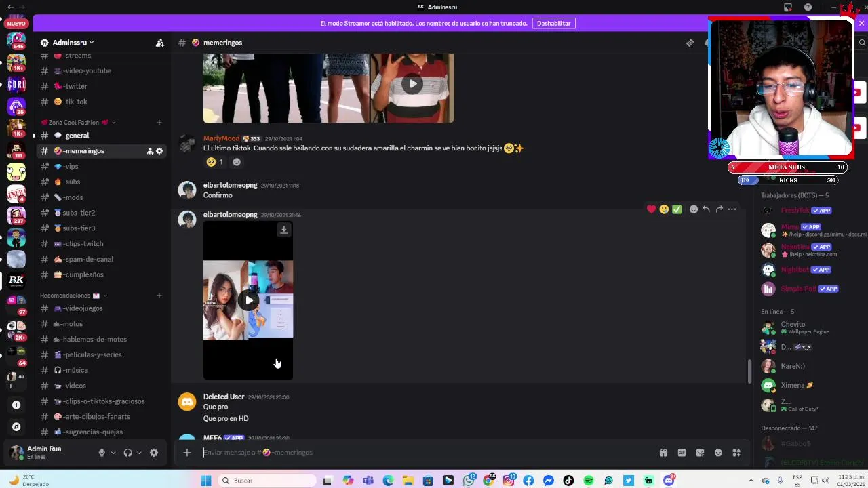Screen dimensions: 868x488
Task: Open discover servers compass icon
Action: tap(16, 427)
